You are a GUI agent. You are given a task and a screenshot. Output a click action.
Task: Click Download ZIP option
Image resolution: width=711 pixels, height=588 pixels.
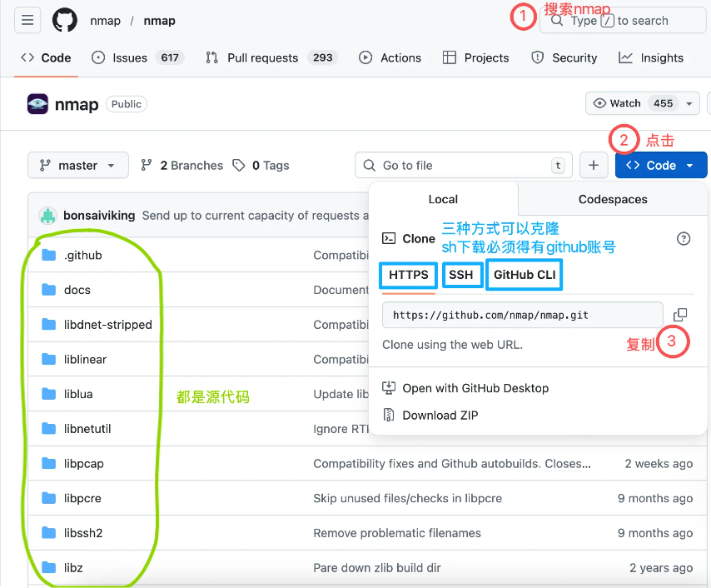coord(440,415)
